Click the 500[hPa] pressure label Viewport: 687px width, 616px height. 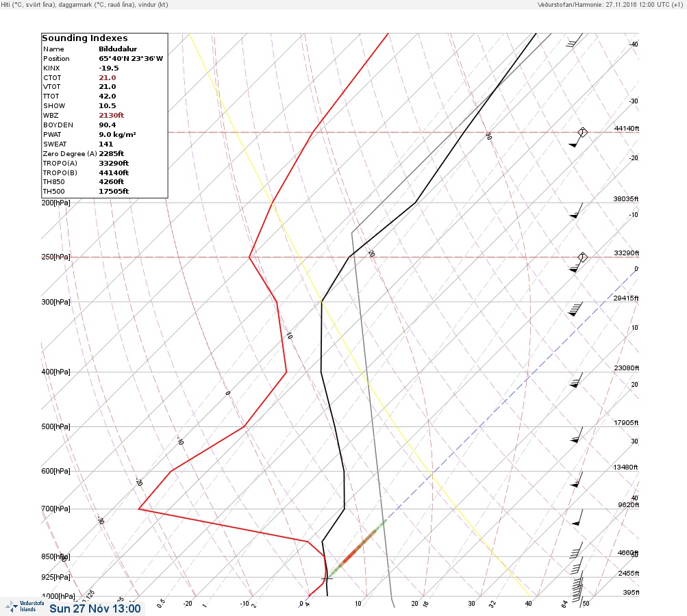55,426
